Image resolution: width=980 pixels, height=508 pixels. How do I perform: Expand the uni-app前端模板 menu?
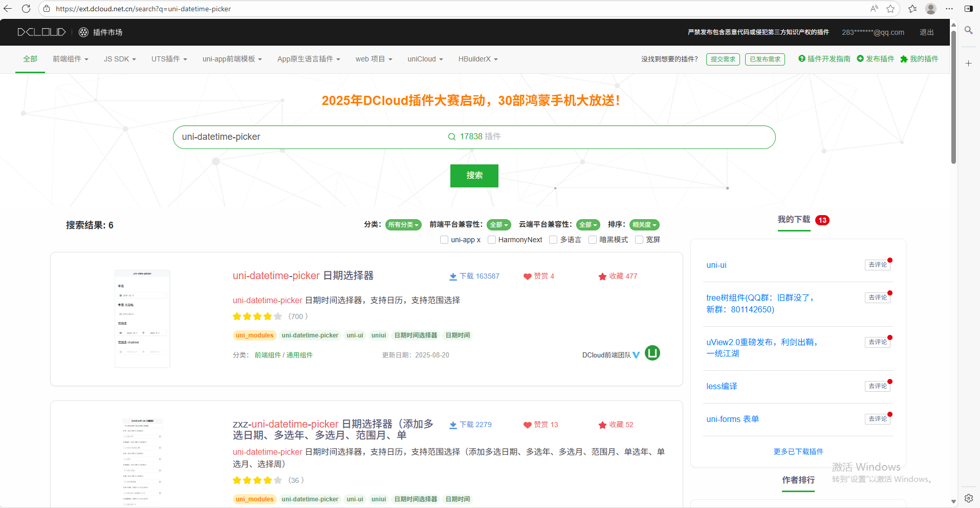(232, 59)
